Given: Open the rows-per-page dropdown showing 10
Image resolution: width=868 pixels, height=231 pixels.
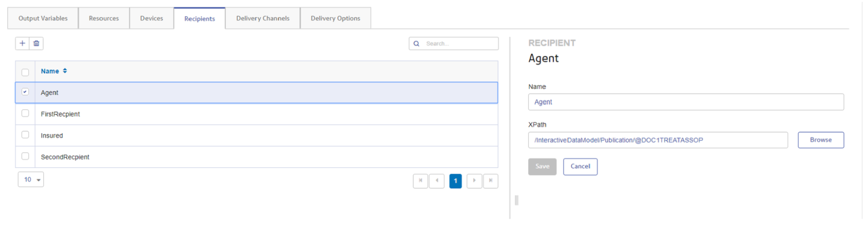Looking at the screenshot, I should (31, 180).
